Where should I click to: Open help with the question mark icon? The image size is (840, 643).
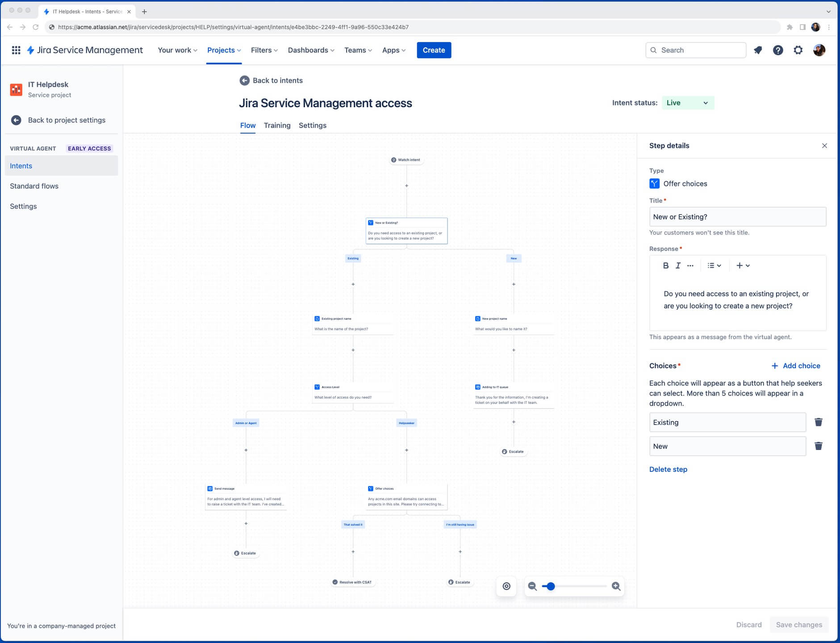[x=778, y=50]
